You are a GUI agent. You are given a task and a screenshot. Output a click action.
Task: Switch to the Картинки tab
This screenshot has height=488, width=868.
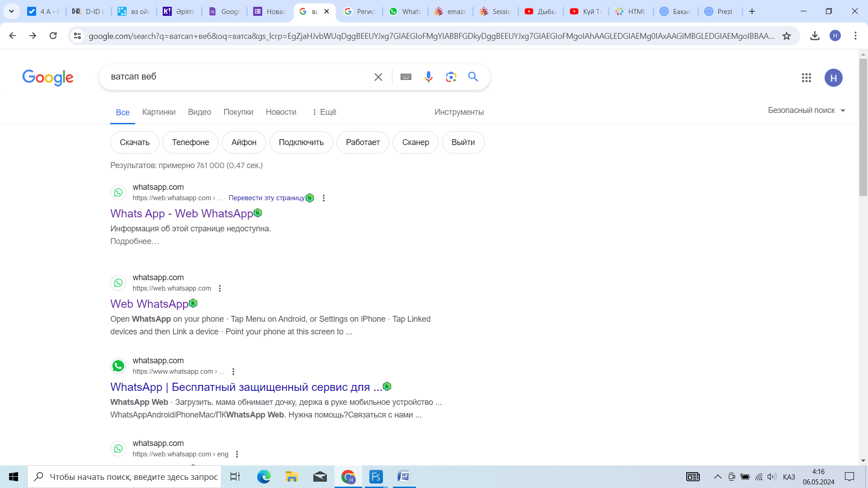[158, 112]
